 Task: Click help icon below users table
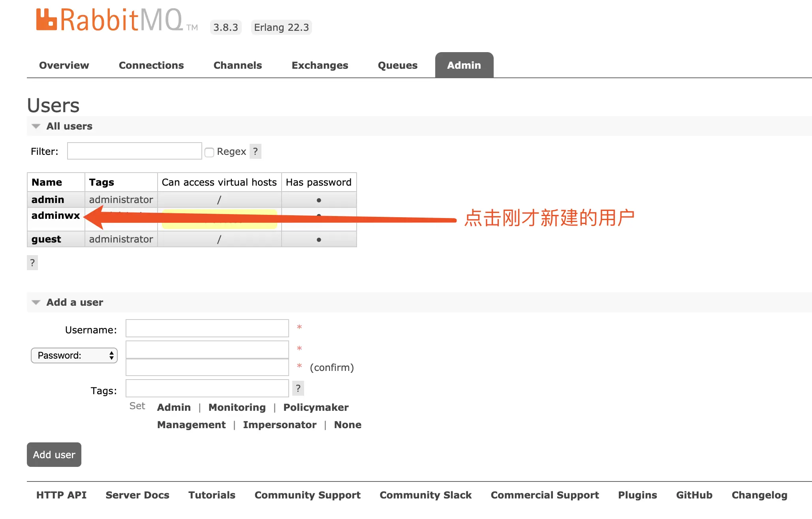[x=32, y=263]
